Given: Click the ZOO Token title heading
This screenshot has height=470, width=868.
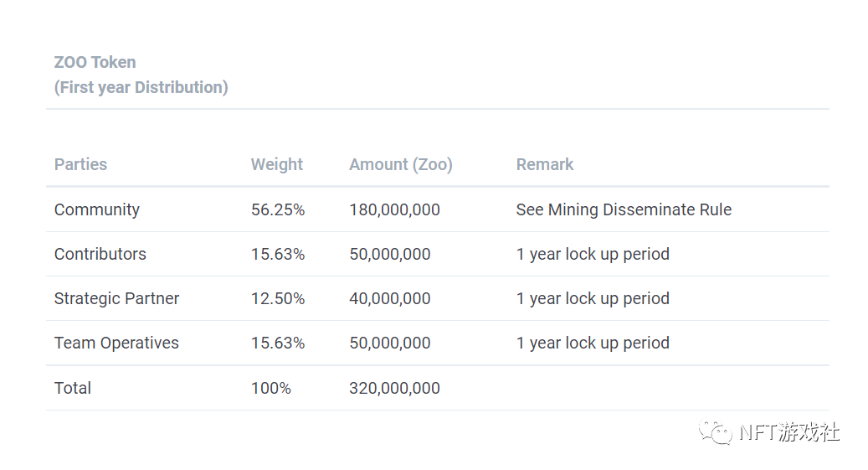Looking at the screenshot, I should pyautogui.click(x=95, y=62).
